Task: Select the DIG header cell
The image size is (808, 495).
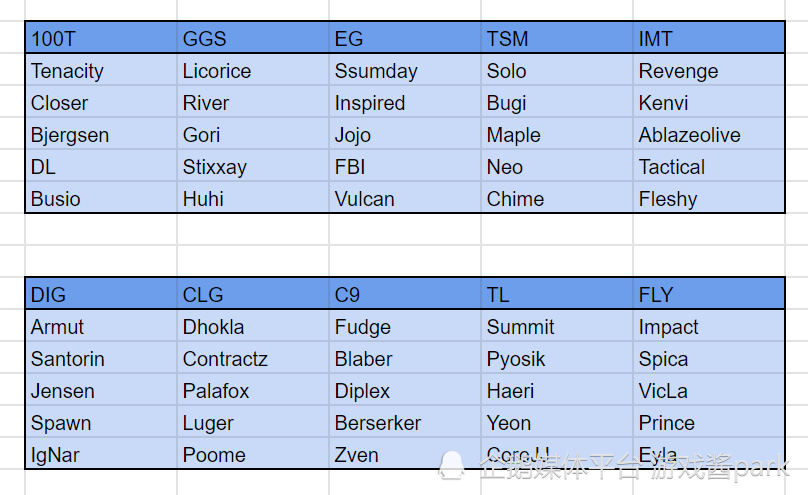Action: 100,295
